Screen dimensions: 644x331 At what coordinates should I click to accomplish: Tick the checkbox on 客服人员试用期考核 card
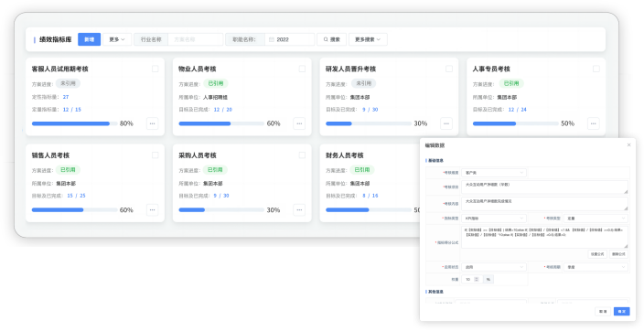pyautogui.click(x=156, y=69)
